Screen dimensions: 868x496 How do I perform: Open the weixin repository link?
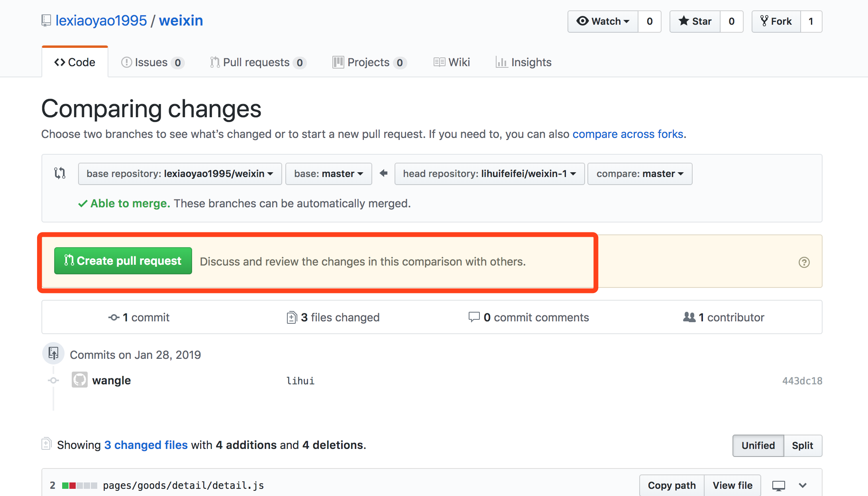[x=181, y=21]
